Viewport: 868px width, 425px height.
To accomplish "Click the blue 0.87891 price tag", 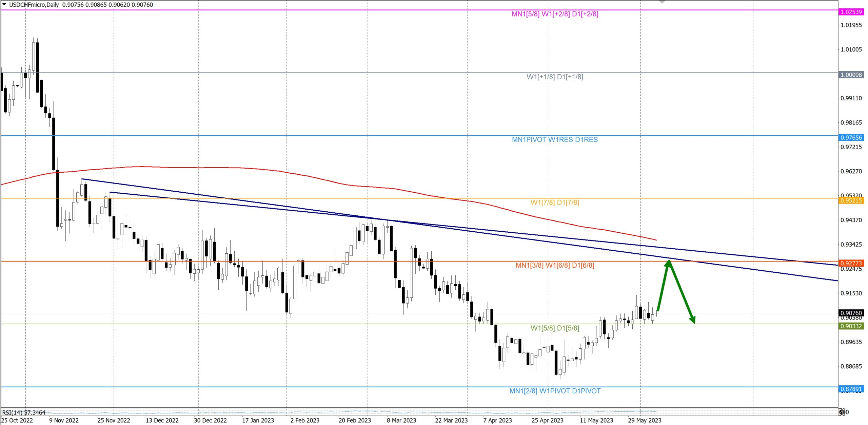I will click(x=851, y=389).
